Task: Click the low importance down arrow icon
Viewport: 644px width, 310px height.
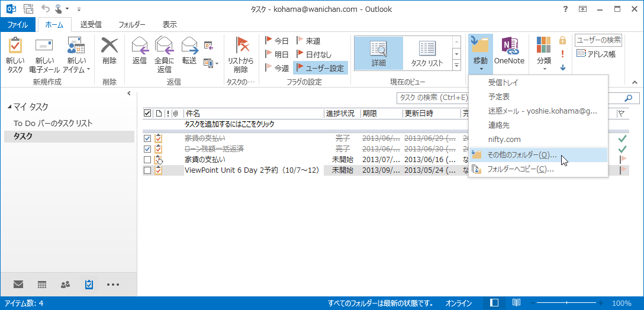Action: (563, 67)
